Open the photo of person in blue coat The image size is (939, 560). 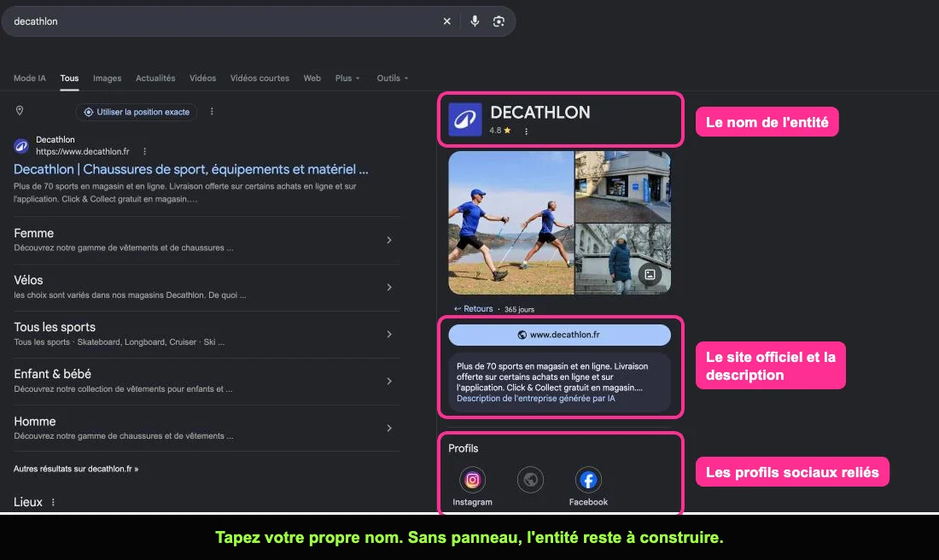623,260
